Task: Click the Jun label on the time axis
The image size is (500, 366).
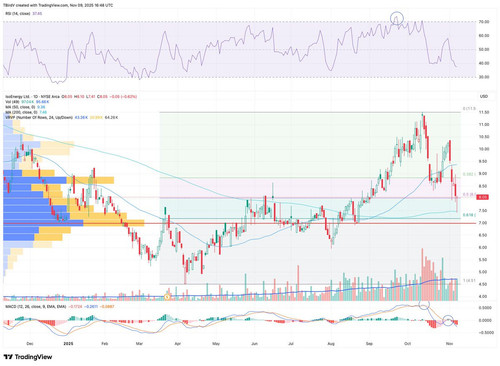Action: pos(254,343)
